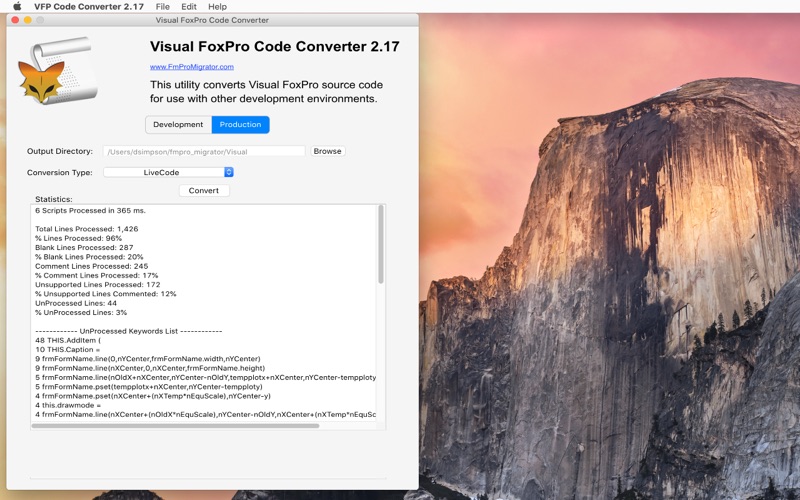Select the '4 this.drawmode =' keyword line
The height and width of the screenshot is (500, 800).
pyautogui.click(x=68, y=405)
